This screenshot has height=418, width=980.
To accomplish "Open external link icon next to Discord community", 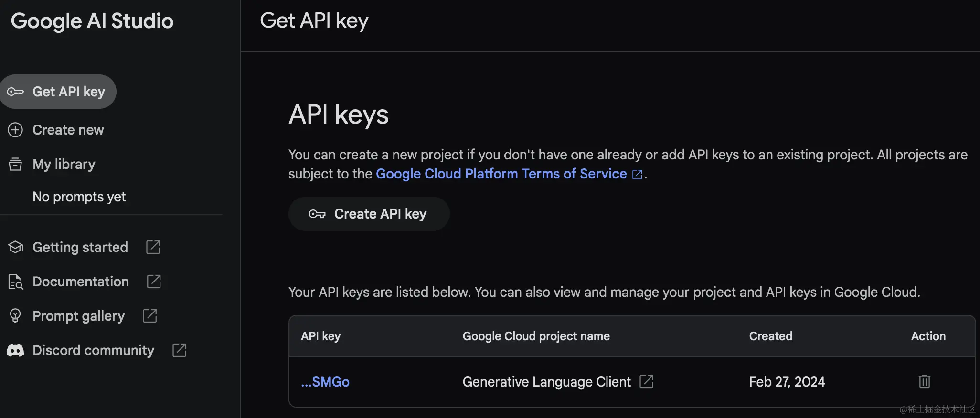I will pyautogui.click(x=179, y=350).
